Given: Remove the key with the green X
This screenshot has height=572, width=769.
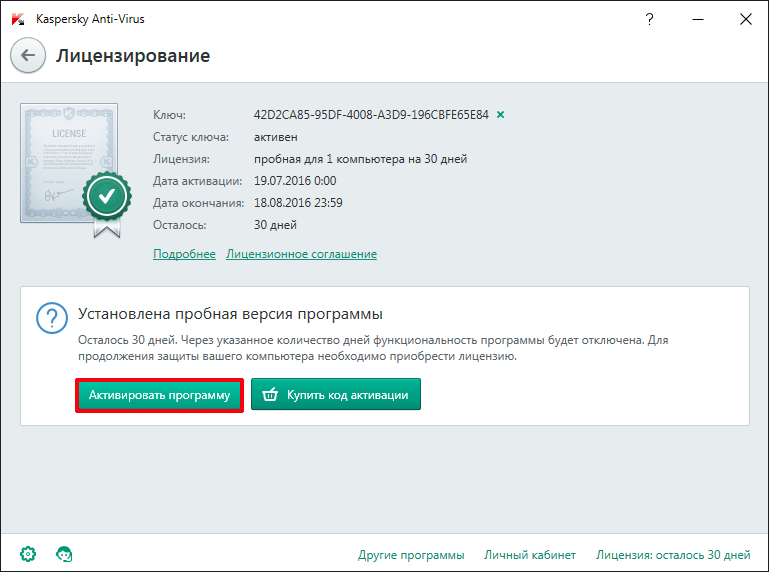Looking at the screenshot, I should (500, 115).
